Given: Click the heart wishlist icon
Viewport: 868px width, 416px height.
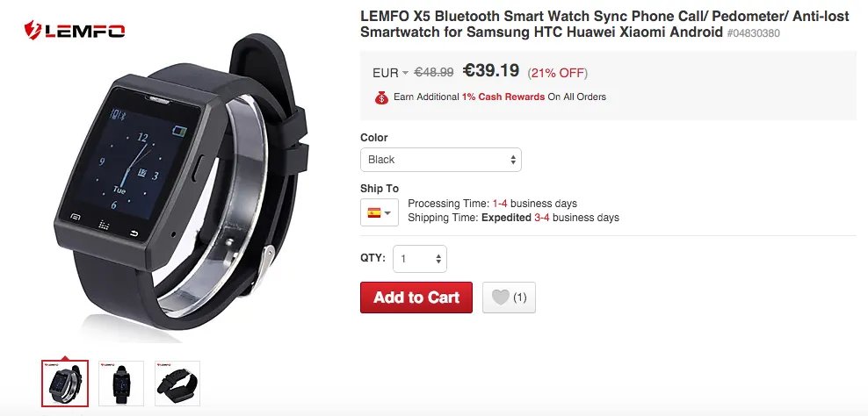Looking at the screenshot, I should pos(500,298).
